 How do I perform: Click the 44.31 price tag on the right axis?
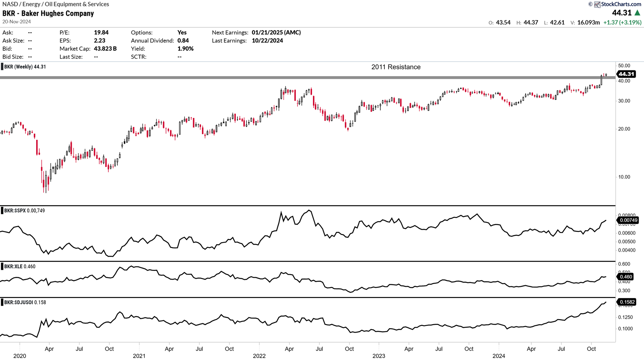[626, 74]
